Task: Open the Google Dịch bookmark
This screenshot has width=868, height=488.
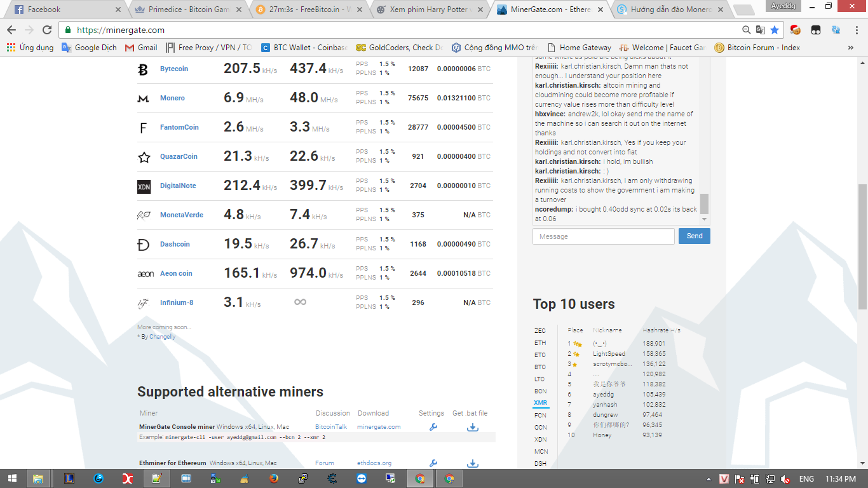Action: (89, 48)
